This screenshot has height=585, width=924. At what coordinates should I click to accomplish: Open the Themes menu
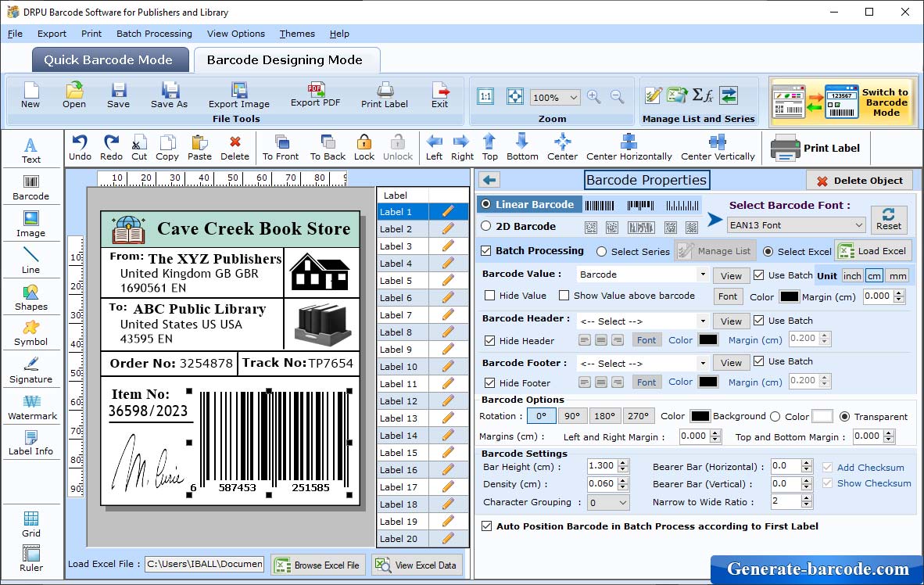pos(297,34)
